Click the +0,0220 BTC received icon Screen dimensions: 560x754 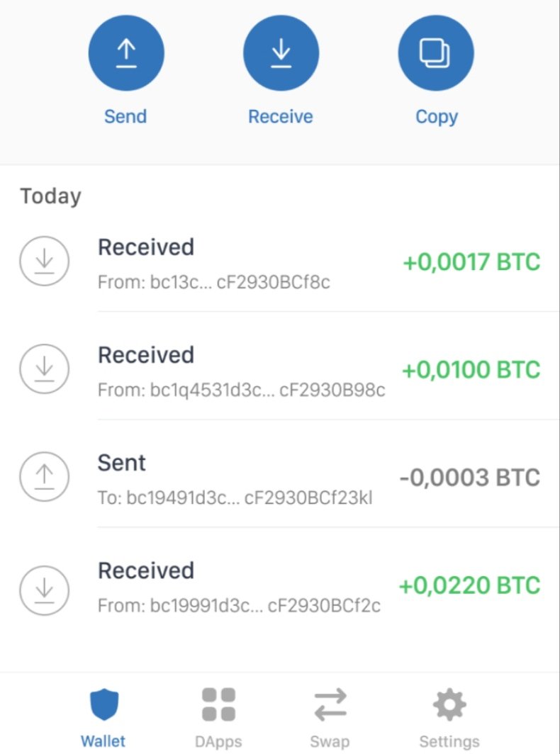click(44, 585)
